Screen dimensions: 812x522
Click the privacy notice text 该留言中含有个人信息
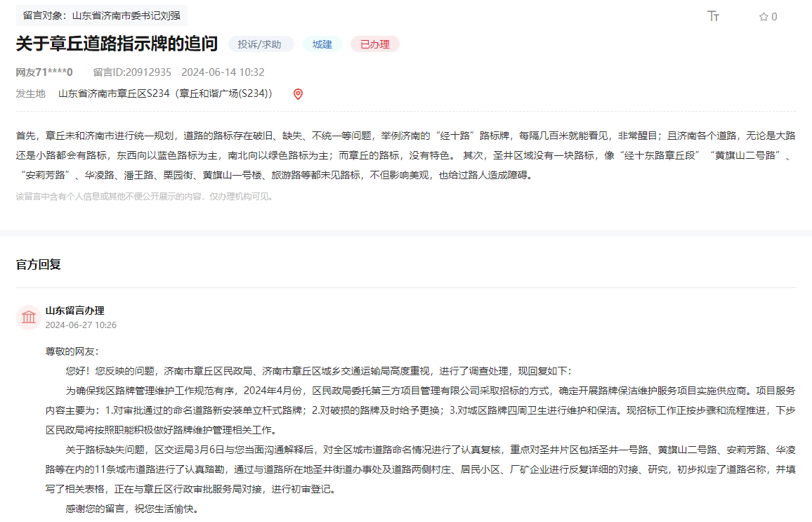[x=145, y=197]
